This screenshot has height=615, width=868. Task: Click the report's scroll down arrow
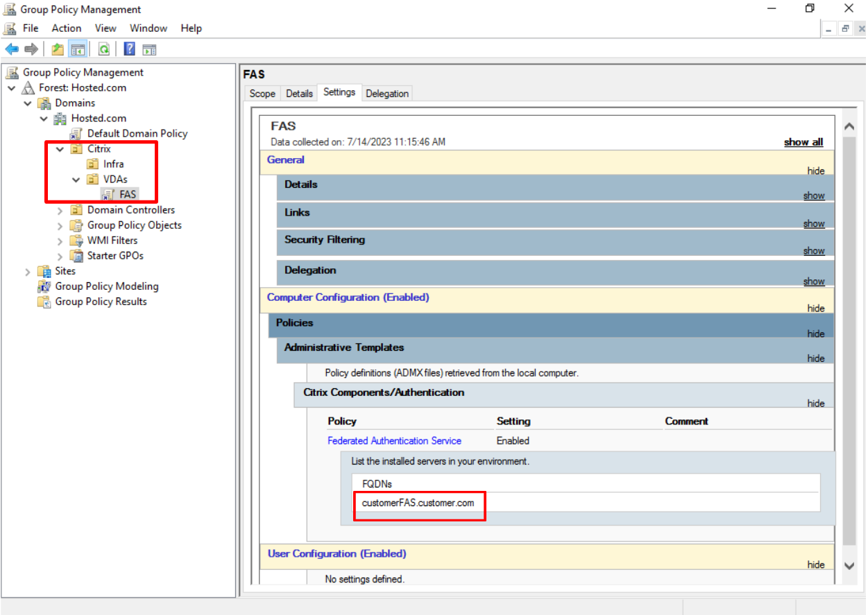pos(849,566)
